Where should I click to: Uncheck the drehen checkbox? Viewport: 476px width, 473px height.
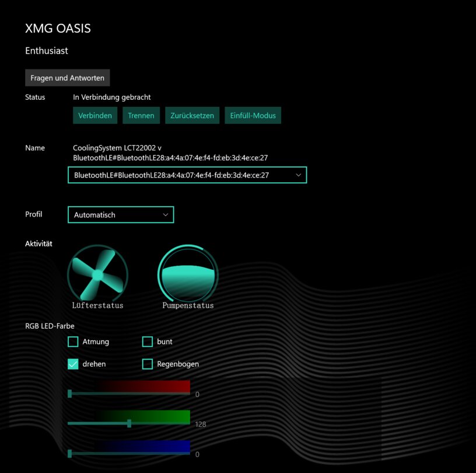(x=73, y=364)
